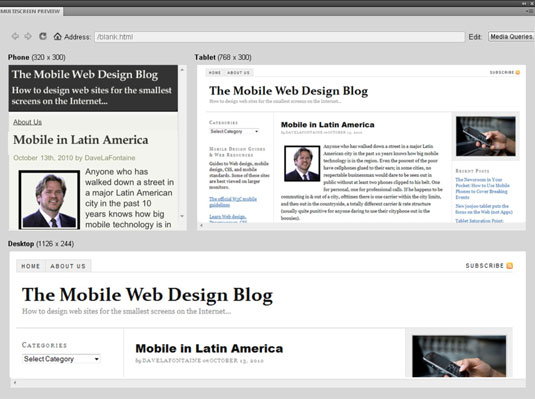Click the refresh icon beside Address
Screen dimensions: 535x399
43,36
